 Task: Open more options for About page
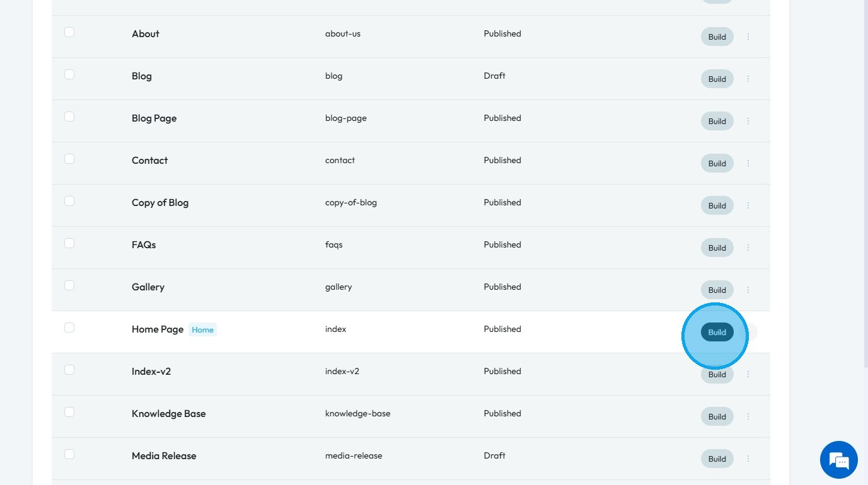[x=748, y=37]
